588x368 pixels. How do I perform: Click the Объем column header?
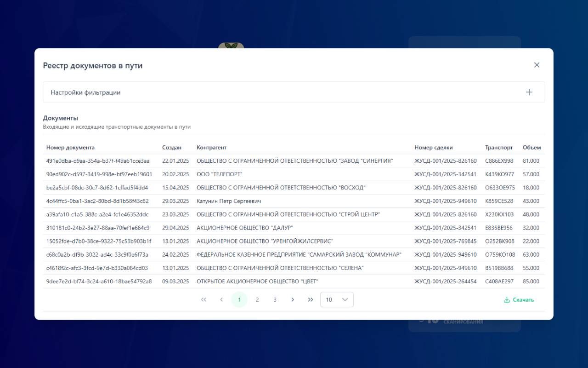pyautogui.click(x=531, y=148)
